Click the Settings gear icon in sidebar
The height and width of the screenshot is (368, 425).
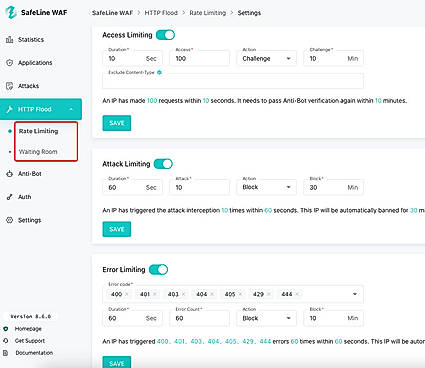coord(9,220)
